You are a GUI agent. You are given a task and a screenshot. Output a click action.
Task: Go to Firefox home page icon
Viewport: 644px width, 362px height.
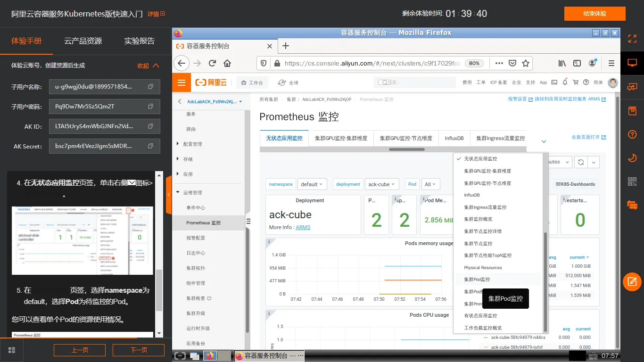tap(227, 63)
